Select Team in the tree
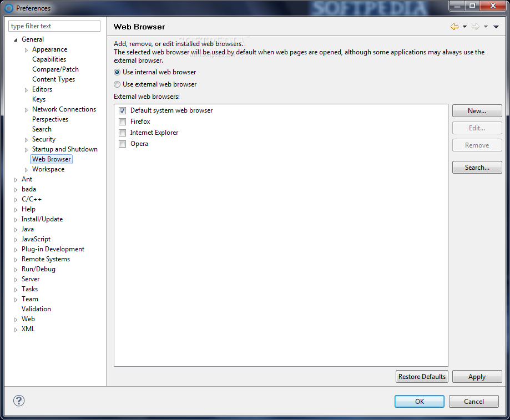Image resolution: width=510 pixels, height=420 pixels. click(29, 299)
